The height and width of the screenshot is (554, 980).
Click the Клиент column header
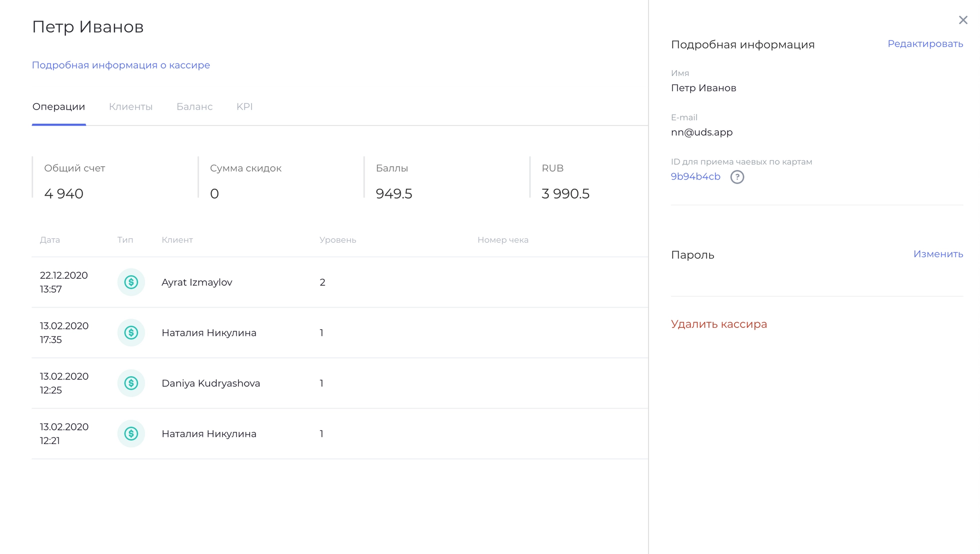(177, 240)
